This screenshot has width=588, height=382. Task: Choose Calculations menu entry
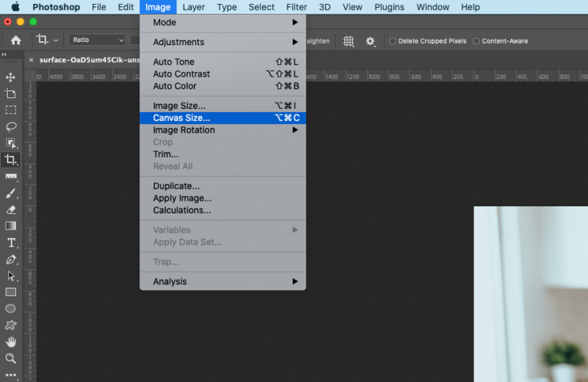pos(222,210)
